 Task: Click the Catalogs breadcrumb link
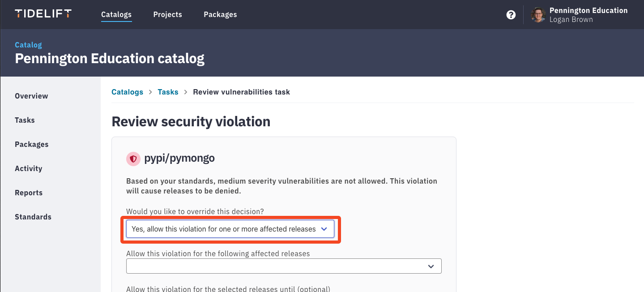click(127, 92)
